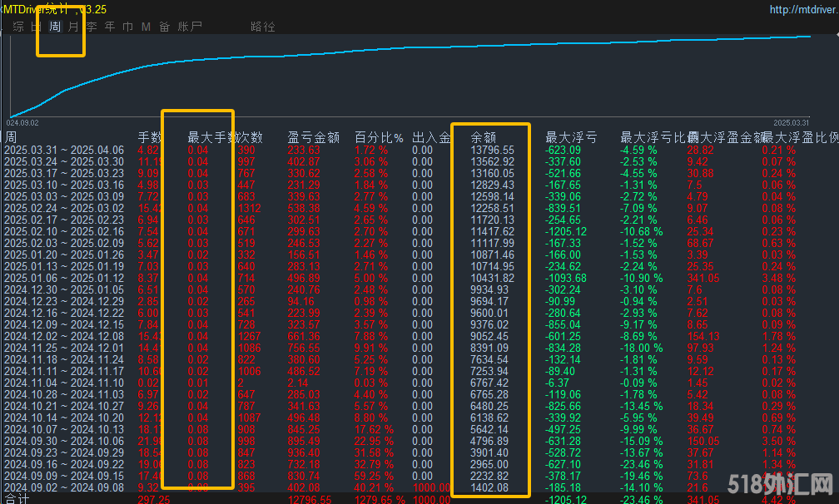This screenshot has width=839, height=504.
Task: Click max floating loss -1093.68
Action: click(x=566, y=278)
